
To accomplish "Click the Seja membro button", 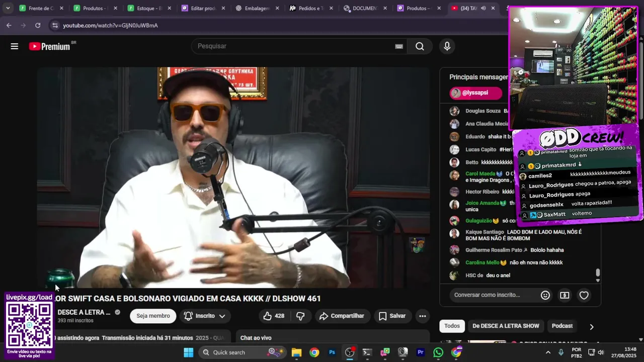I will [x=153, y=316].
